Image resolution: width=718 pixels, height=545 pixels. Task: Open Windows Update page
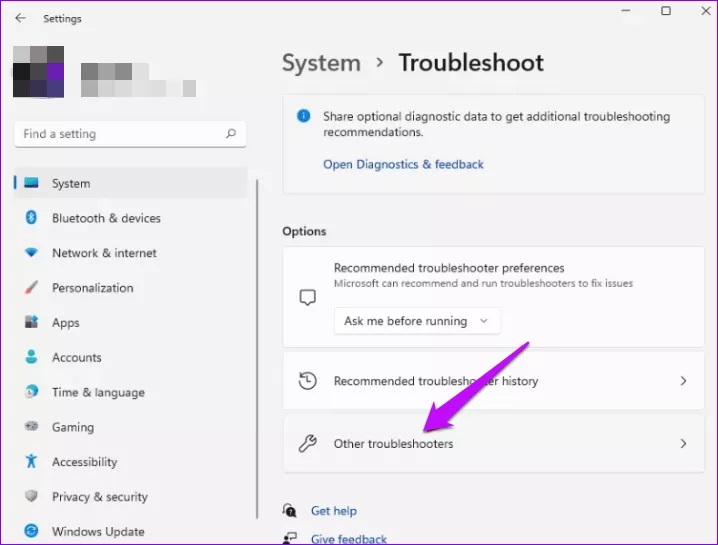[131, 531]
